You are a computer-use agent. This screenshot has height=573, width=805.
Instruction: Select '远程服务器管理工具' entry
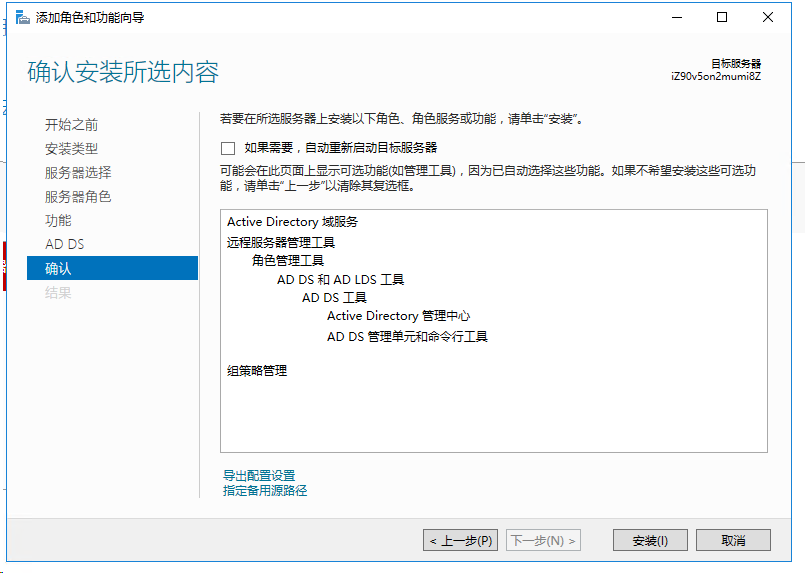(281, 242)
